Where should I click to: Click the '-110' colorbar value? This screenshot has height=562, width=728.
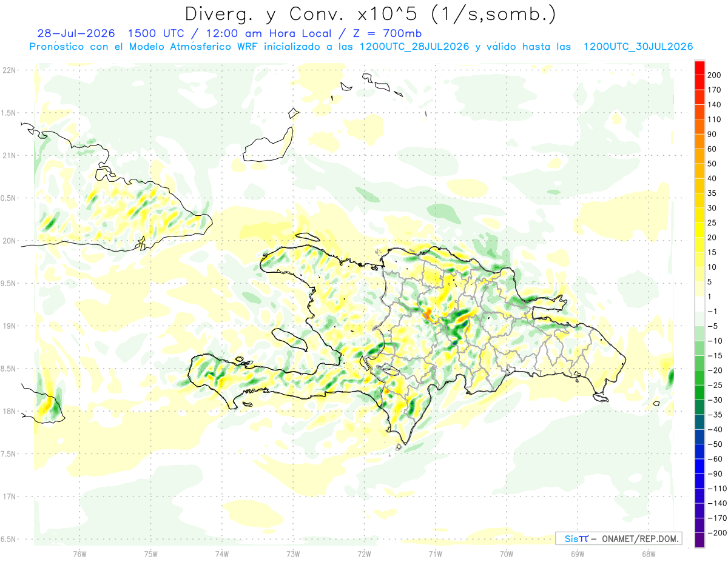717,488
